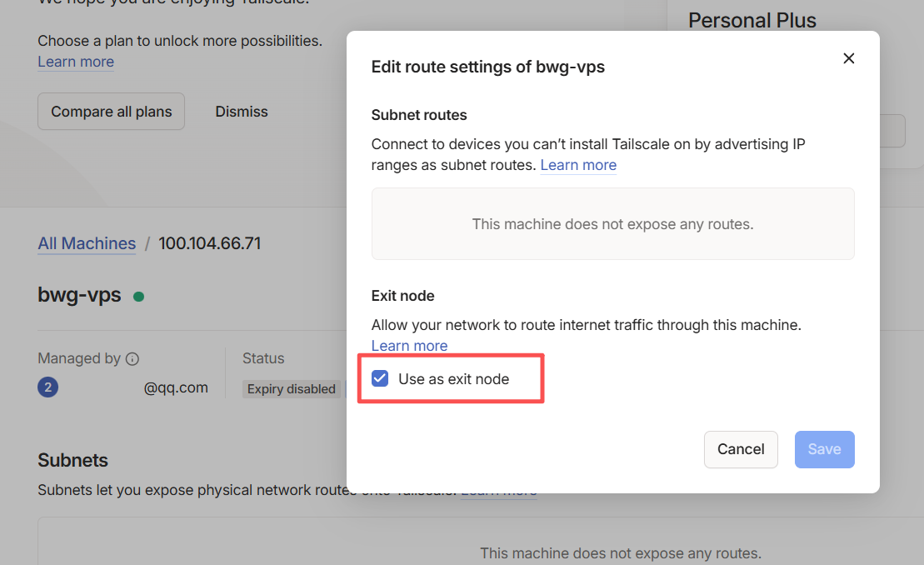
Task: Click the Managed by info icon
Action: click(132, 359)
